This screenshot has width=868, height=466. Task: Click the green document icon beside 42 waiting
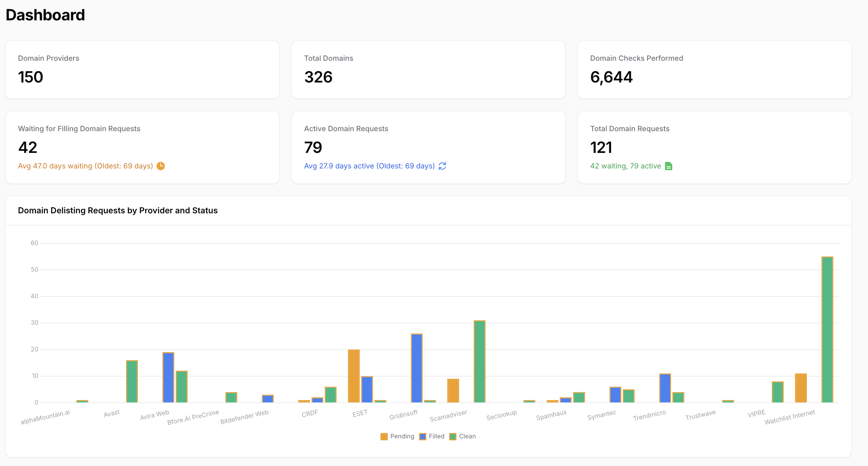(x=669, y=166)
